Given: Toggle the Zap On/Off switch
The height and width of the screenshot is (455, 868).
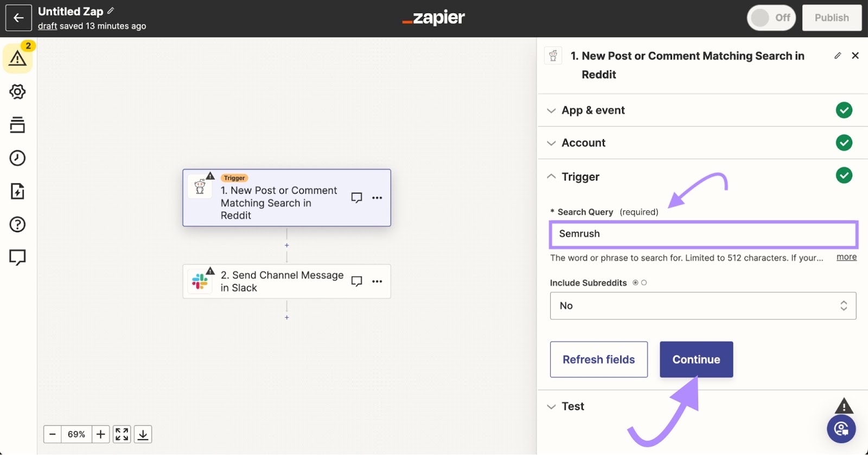Looking at the screenshot, I should (x=771, y=18).
